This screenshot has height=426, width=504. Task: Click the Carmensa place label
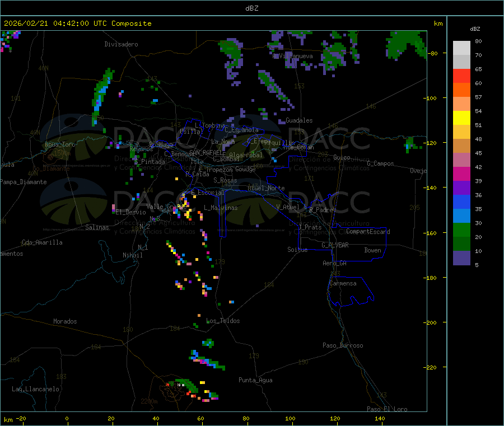(343, 283)
